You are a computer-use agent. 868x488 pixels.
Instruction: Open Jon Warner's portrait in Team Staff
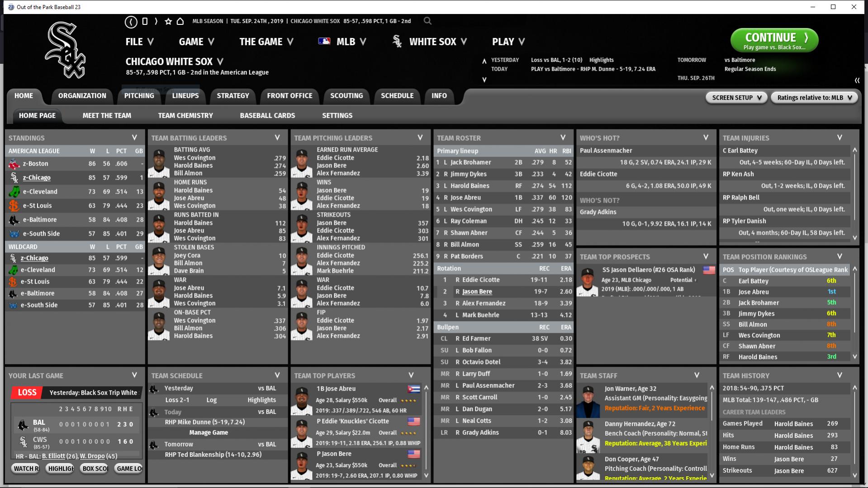(x=588, y=401)
